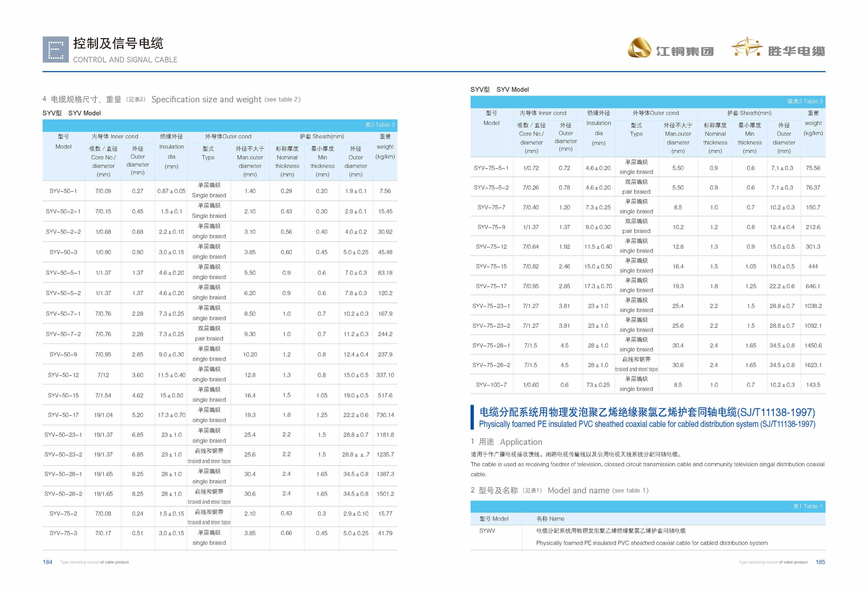This screenshot has height=593, width=868.
Task: Click the gold Jiangtong Group logo
Action: pyautogui.click(x=640, y=47)
